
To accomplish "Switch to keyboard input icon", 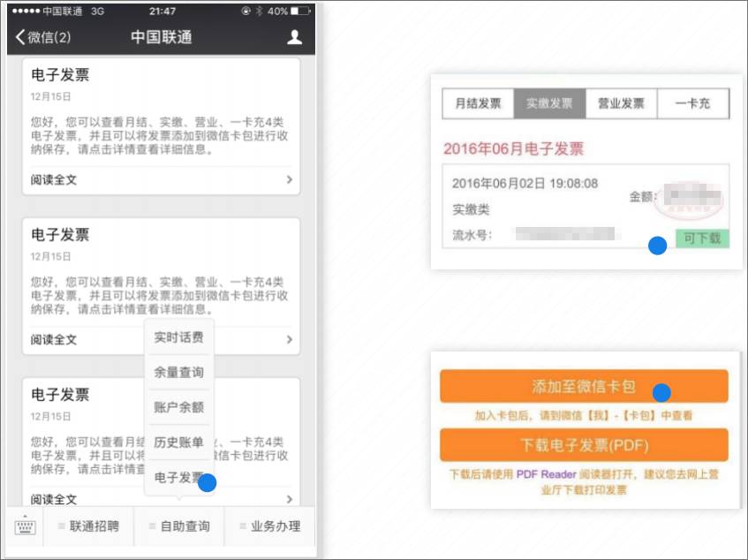I will pyautogui.click(x=25, y=526).
